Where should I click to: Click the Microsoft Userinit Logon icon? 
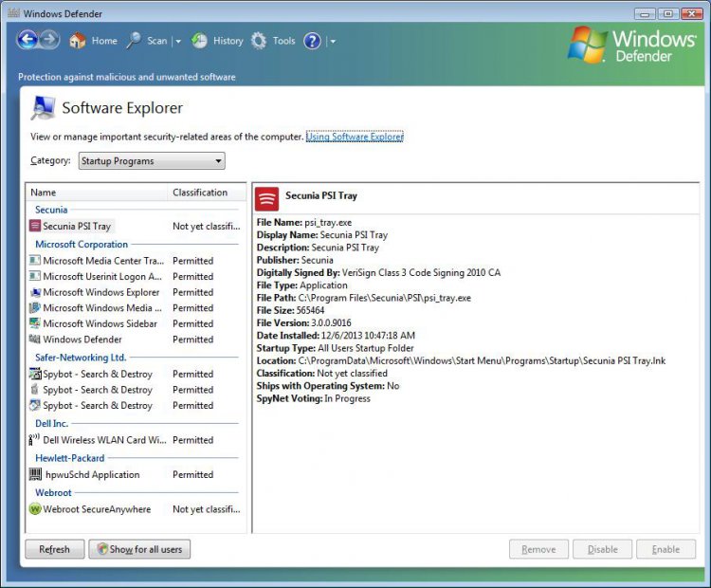pos(35,276)
